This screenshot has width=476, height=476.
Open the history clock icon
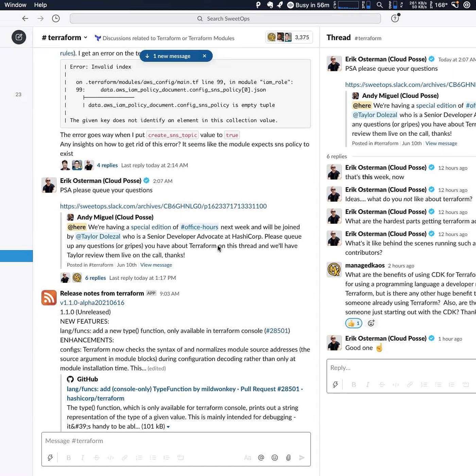pos(56,18)
